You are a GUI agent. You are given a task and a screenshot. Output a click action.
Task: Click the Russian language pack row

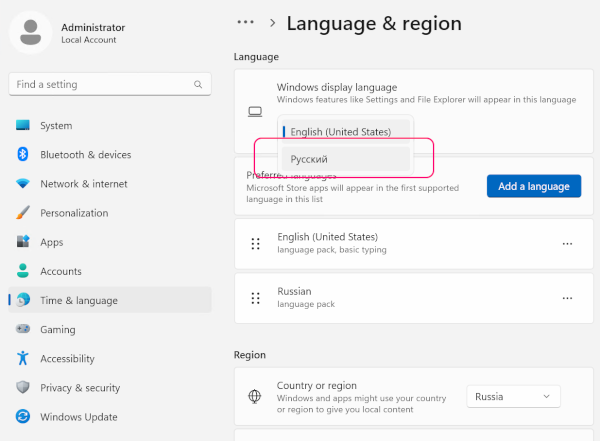(x=414, y=298)
